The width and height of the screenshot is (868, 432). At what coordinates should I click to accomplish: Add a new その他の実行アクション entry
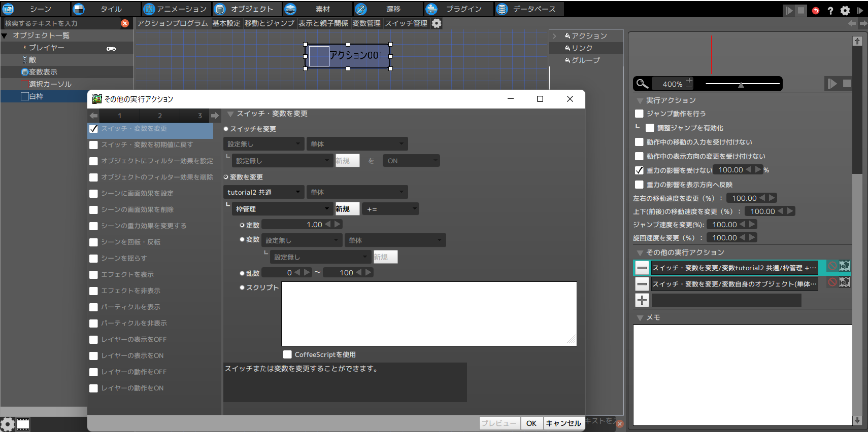pyautogui.click(x=642, y=300)
